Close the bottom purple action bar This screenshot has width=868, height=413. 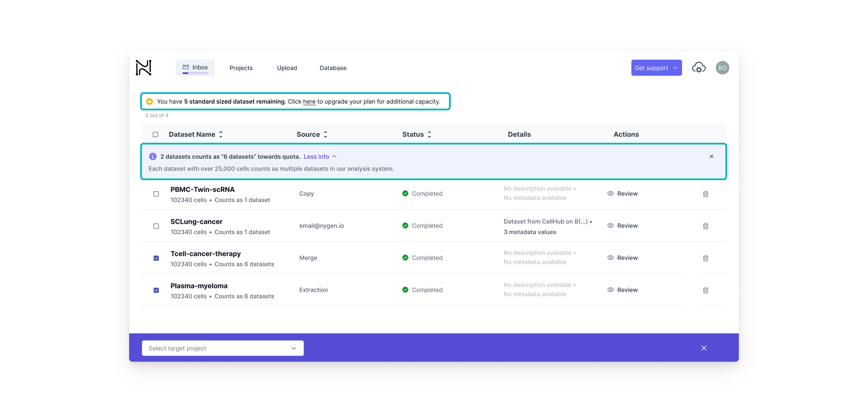point(704,348)
